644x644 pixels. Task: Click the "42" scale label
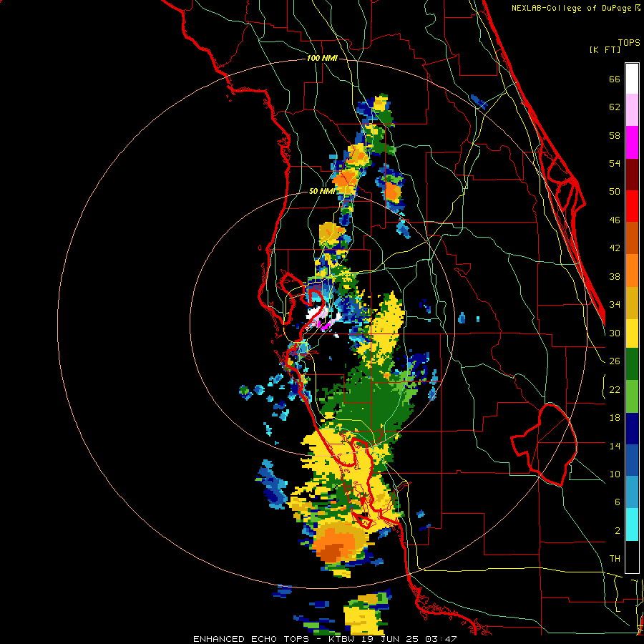click(x=615, y=248)
